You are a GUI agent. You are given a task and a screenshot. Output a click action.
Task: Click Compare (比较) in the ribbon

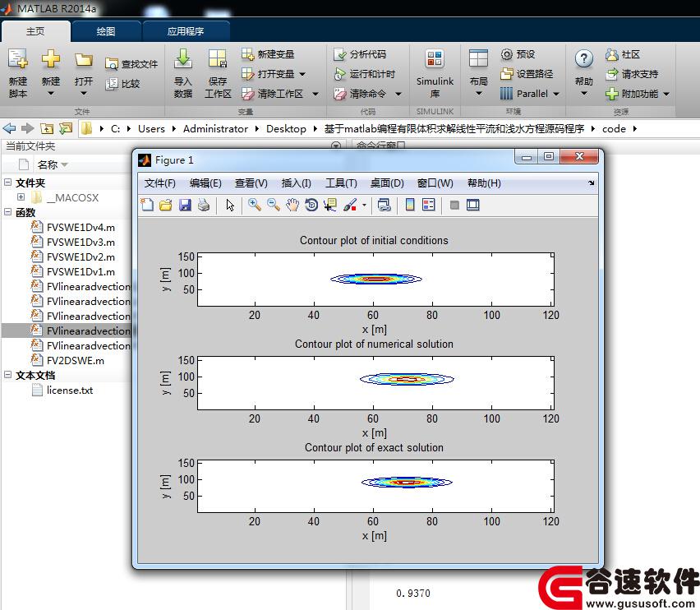[122, 84]
